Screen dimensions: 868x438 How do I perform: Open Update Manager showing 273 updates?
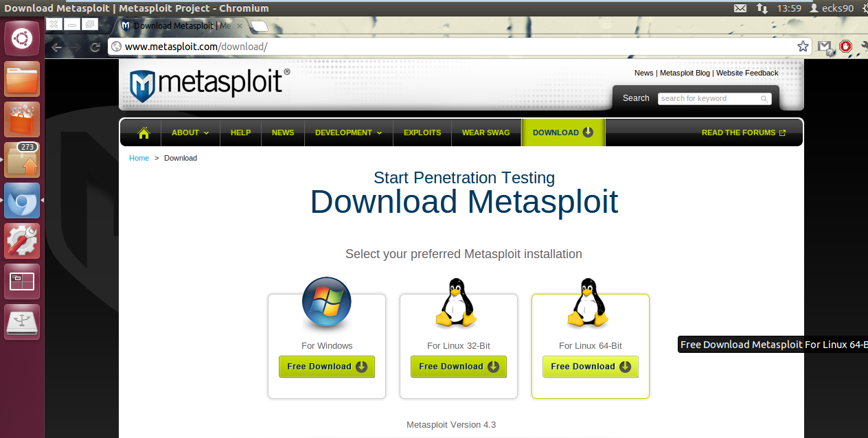22,160
